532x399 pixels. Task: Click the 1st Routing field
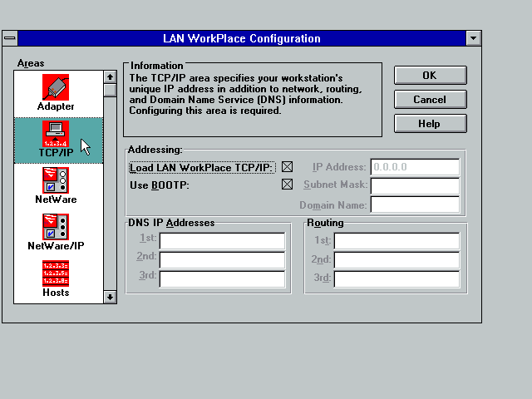397,240
